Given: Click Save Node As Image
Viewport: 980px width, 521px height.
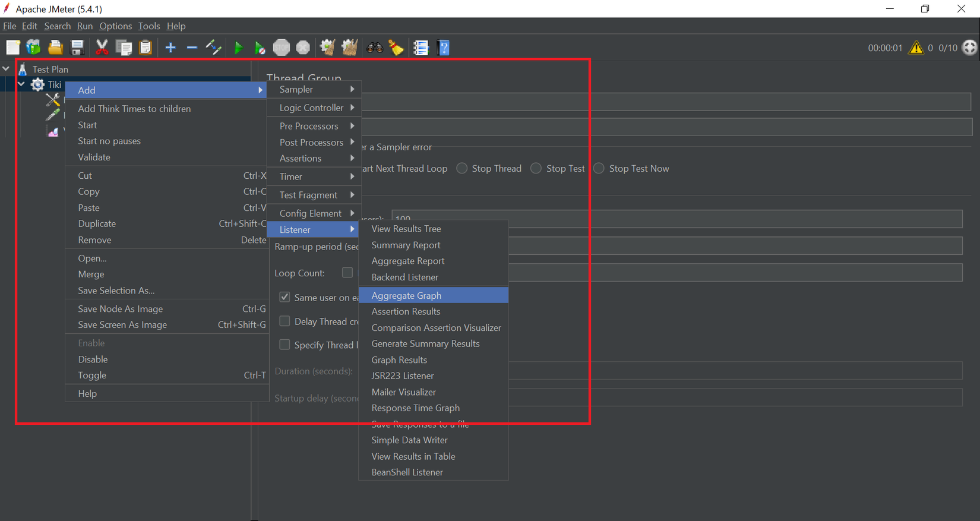Looking at the screenshot, I should (166, 308).
